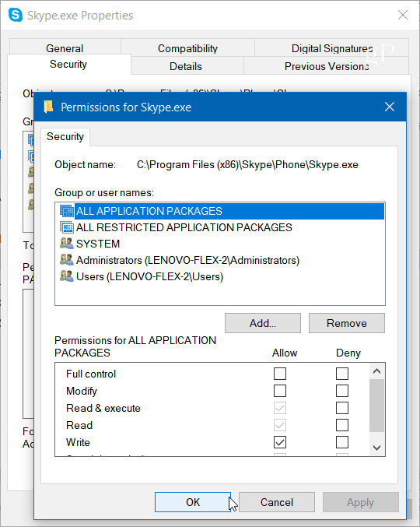Click the ALL APPLICATION PACKAGES group icon

(x=66, y=211)
